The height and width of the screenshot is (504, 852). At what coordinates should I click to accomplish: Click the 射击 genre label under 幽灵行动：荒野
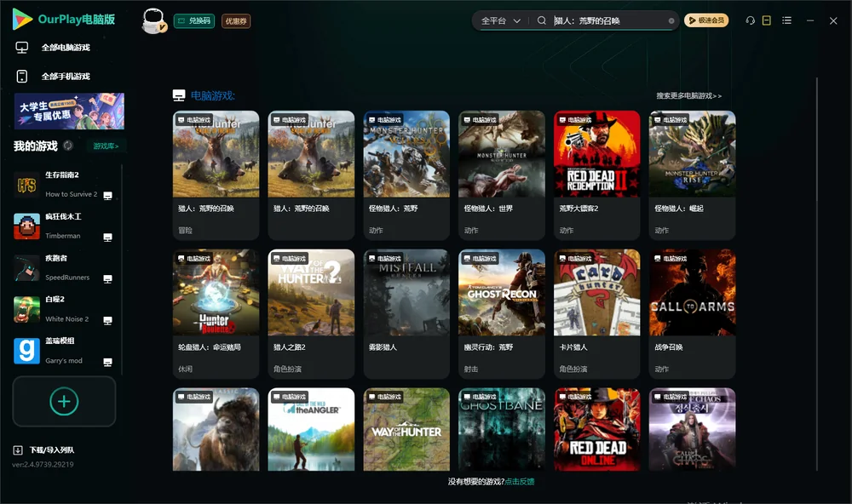(471, 369)
